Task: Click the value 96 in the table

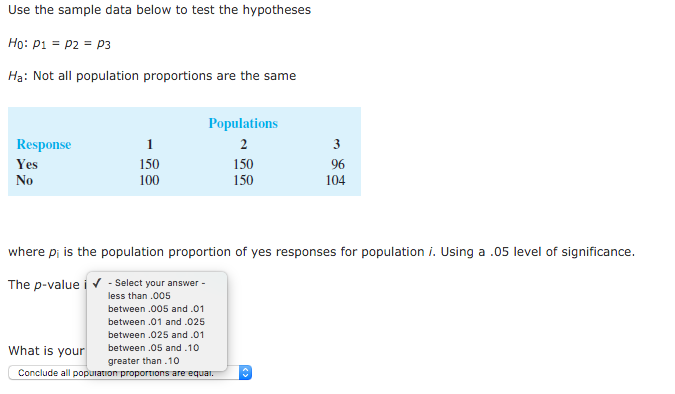Action: click(x=338, y=164)
